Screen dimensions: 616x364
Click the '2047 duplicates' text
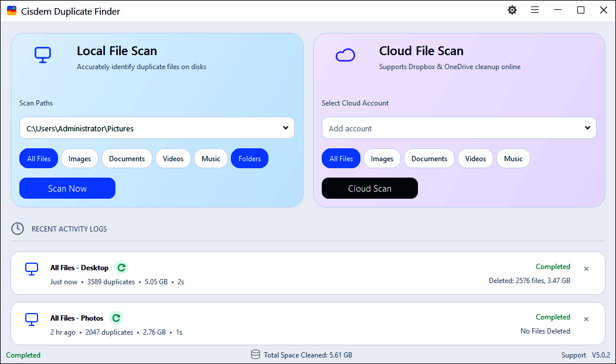[109, 332]
